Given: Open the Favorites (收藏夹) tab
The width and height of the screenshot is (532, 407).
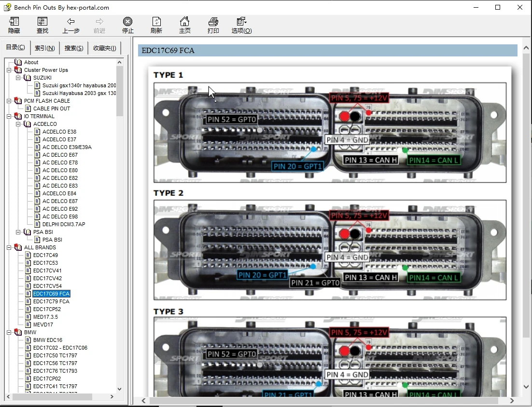Looking at the screenshot, I should point(104,48).
